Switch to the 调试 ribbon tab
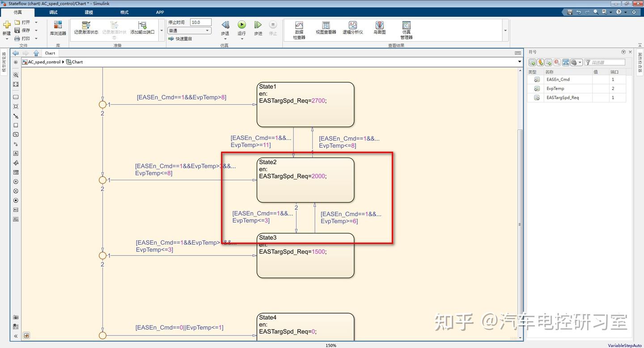 [x=53, y=12]
